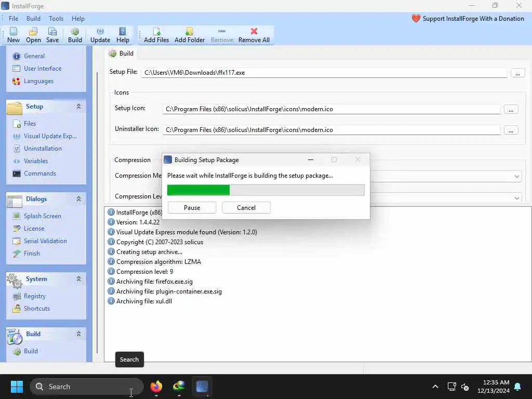Click the Save toolbar icon

[x=52, y=35]
